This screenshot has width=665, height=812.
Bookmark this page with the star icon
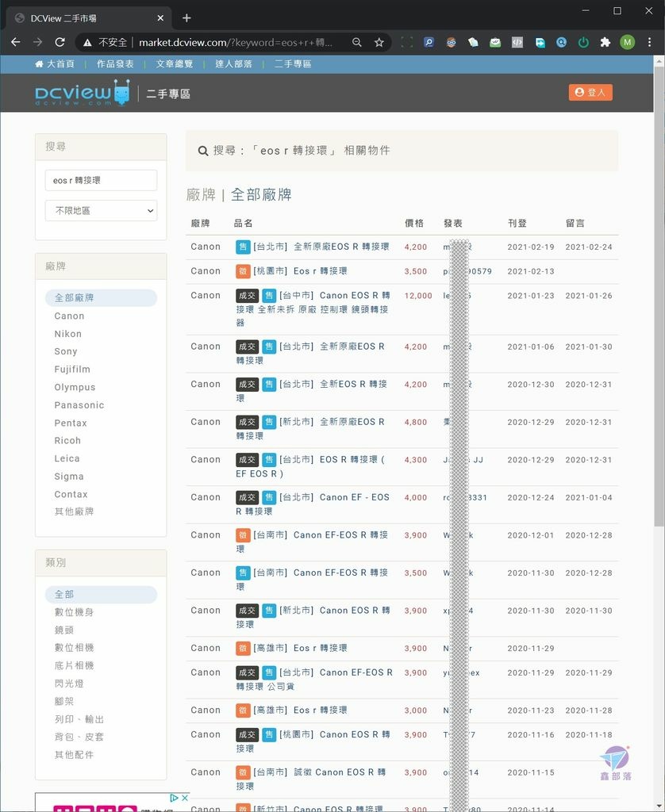(379, 43)
